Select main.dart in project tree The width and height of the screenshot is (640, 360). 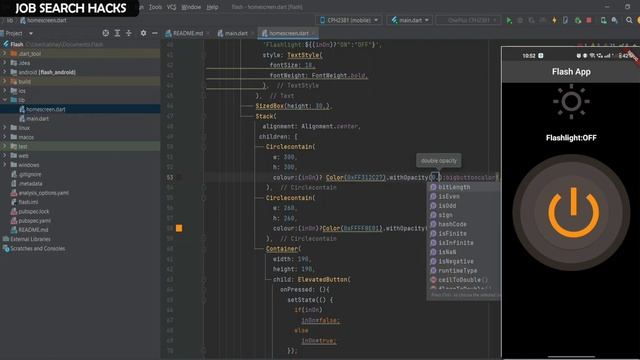pos(38,118)
